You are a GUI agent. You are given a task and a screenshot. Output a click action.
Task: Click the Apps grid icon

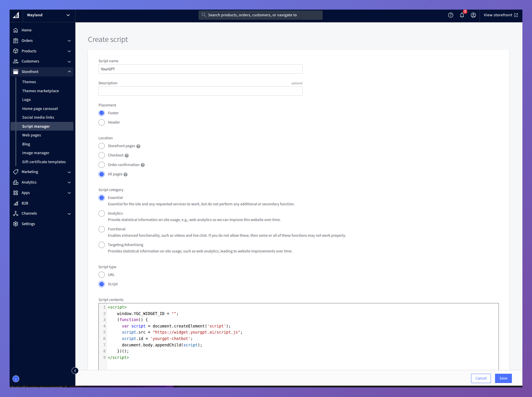[16, 193]
